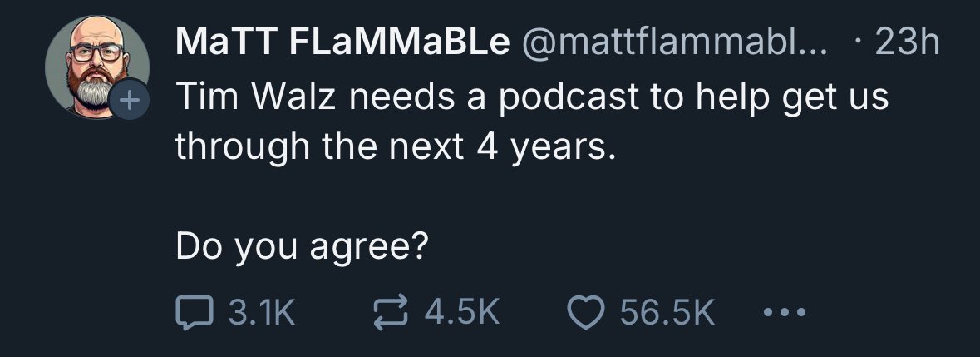Viewport: 980px width, 357px height.
Task: Open MaTT FLaMMaBLe's cartoon profile avatar
Action: tap(97, 67)
